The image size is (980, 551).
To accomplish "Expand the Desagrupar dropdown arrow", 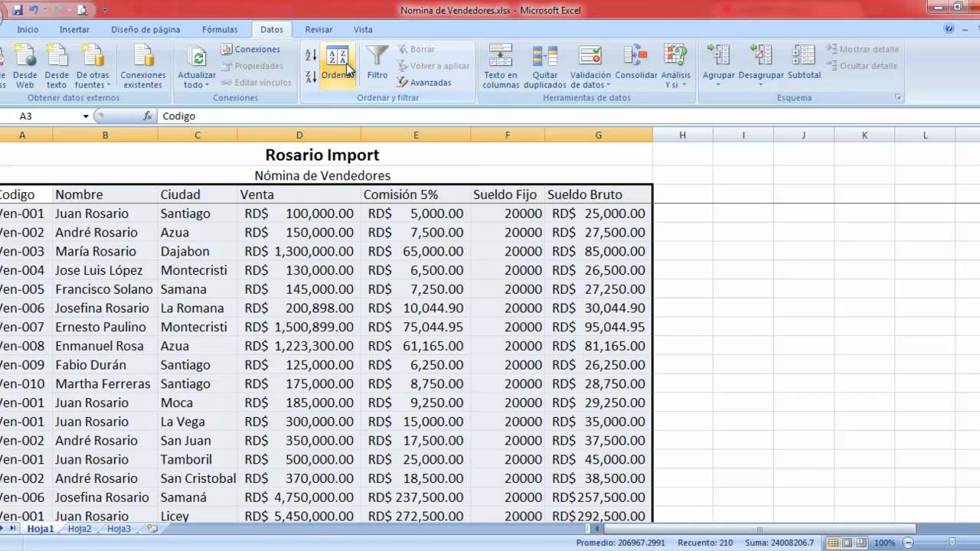I will pyautogui.click(x=761, y=83).
